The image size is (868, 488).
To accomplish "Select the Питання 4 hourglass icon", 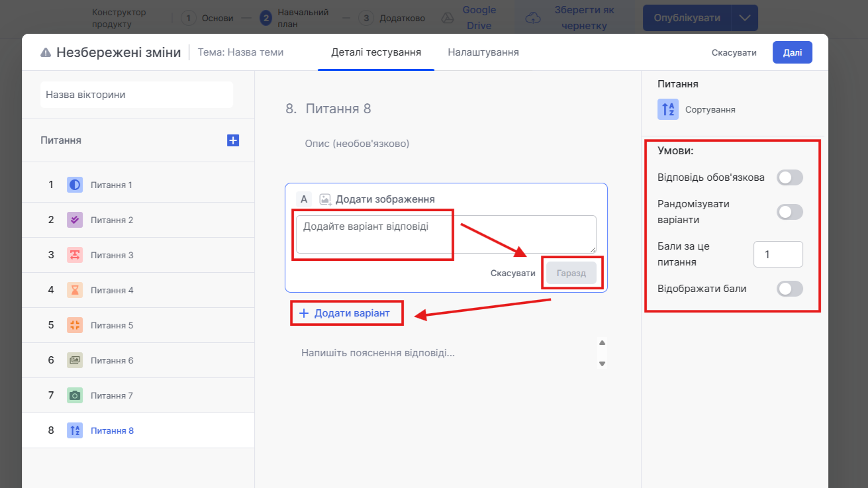I will [x=75, y=290].
